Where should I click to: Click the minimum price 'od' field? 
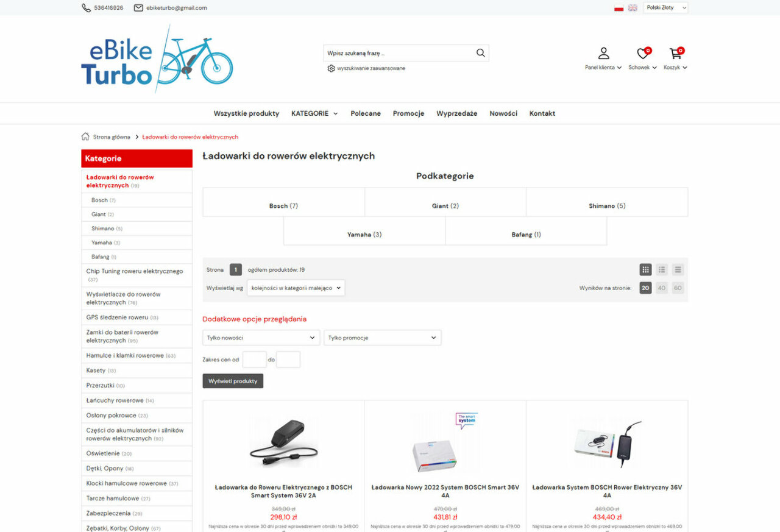(254, 360)
